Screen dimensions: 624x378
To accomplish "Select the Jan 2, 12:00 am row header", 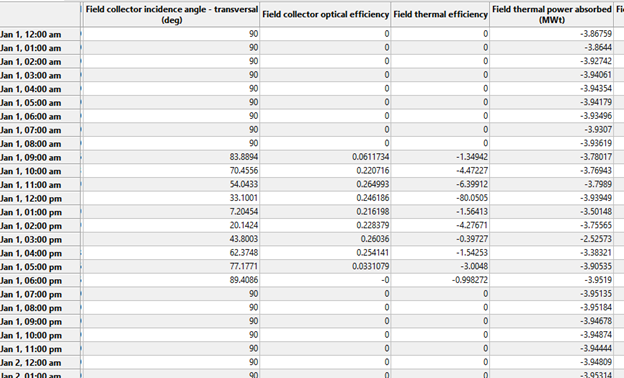I will [x=40, y=362].
